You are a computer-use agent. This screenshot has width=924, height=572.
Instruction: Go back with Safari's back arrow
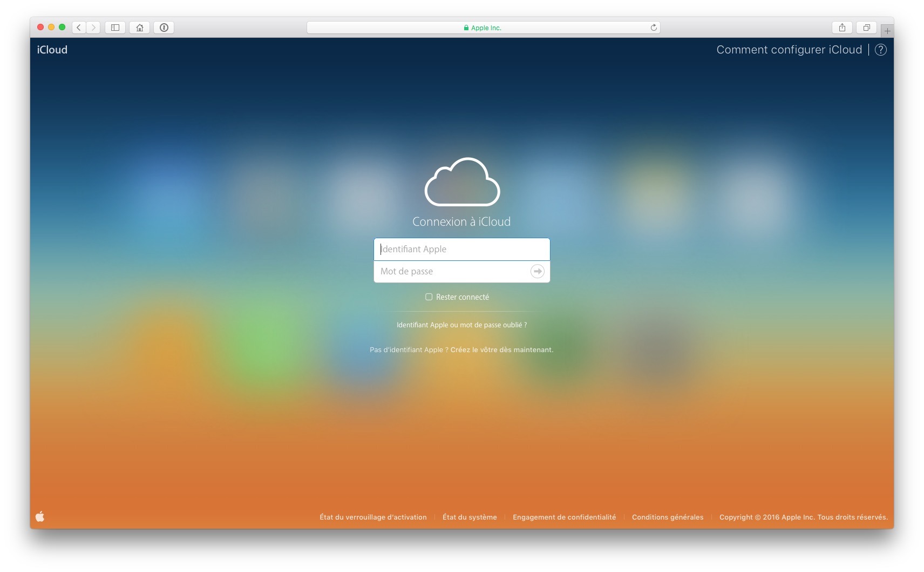79,28
